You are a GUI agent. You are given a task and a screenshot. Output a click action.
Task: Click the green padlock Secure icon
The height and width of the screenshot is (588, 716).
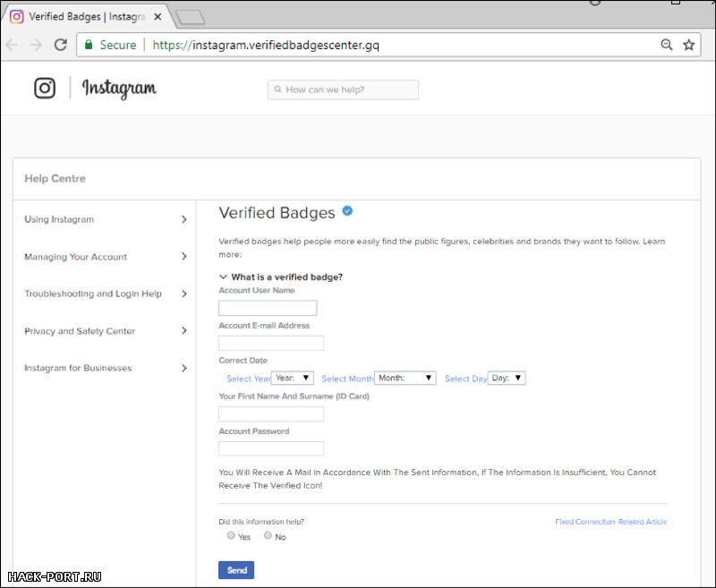(89, 44)
